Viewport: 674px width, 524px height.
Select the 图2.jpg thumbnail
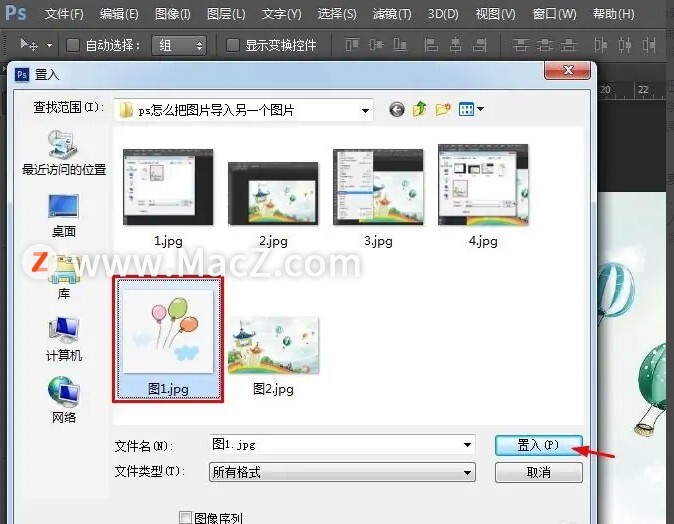click(273, 346)
